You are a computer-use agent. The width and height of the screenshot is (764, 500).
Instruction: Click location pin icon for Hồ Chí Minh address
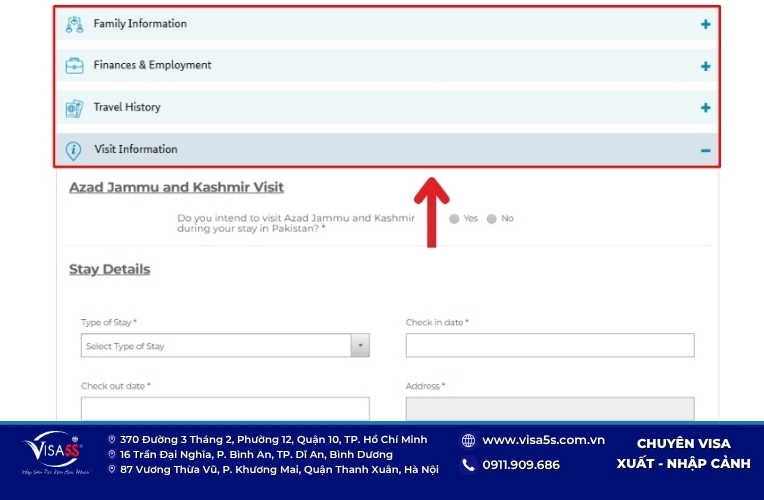(112, 440)
